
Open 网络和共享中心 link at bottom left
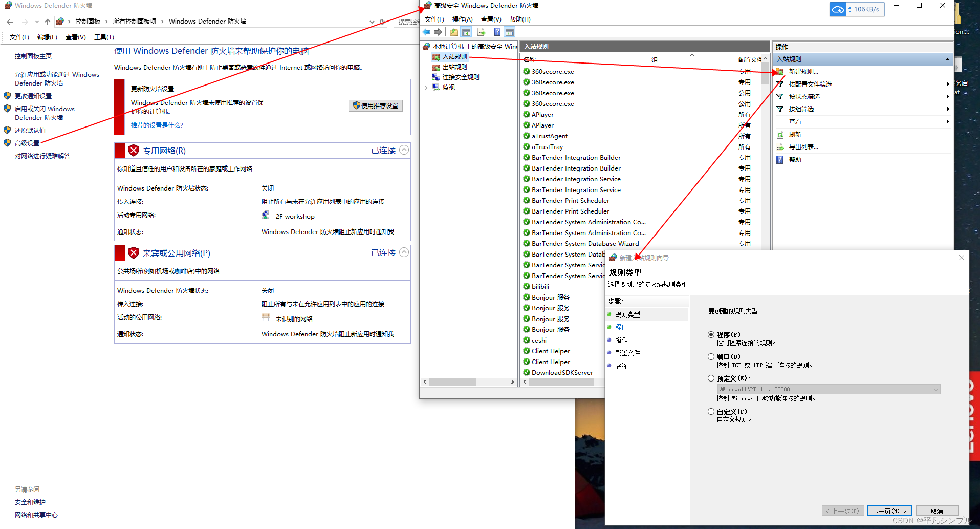(x=36, y=515)
